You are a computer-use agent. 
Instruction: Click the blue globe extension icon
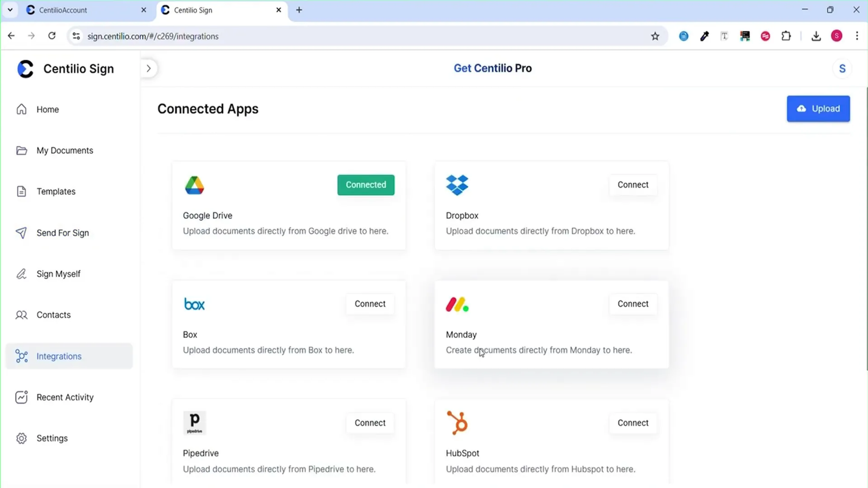click(684, 36)
